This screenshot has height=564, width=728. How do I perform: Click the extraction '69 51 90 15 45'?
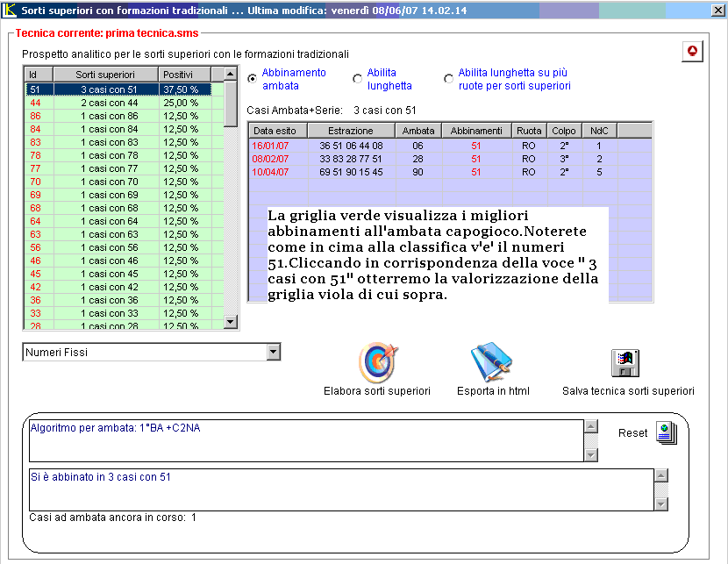point(351,172)
